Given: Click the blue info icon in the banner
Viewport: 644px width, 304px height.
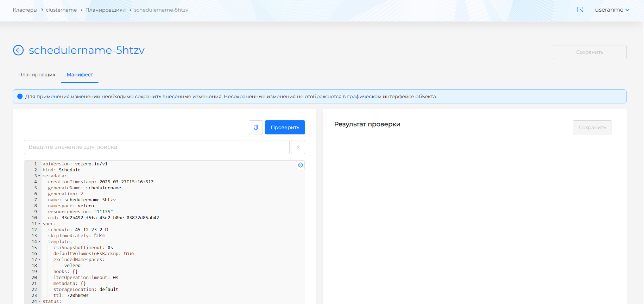Looking at the screenshot, I should click(x=20, y=96).
